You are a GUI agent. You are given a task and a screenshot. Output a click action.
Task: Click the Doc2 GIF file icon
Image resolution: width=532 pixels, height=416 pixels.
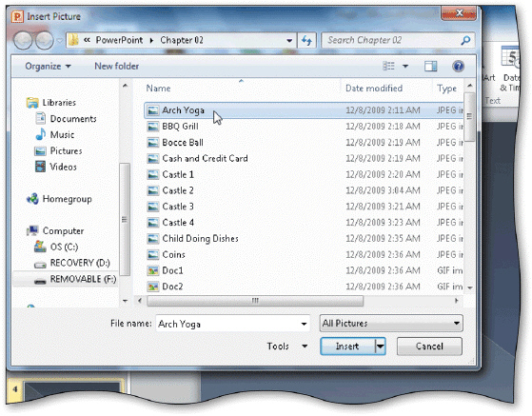coord(152,287)
